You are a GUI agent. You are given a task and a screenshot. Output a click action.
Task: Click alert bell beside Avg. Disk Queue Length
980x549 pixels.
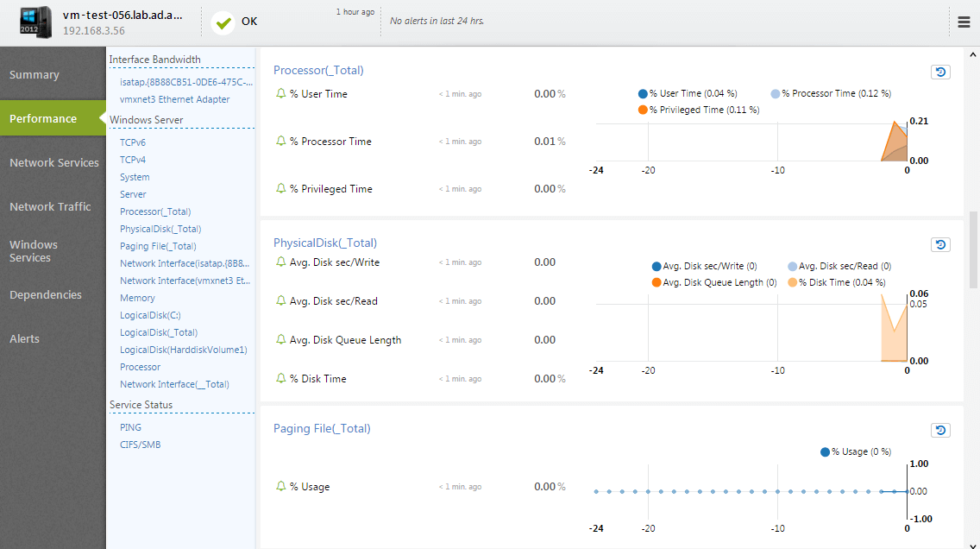coord(280,339)
